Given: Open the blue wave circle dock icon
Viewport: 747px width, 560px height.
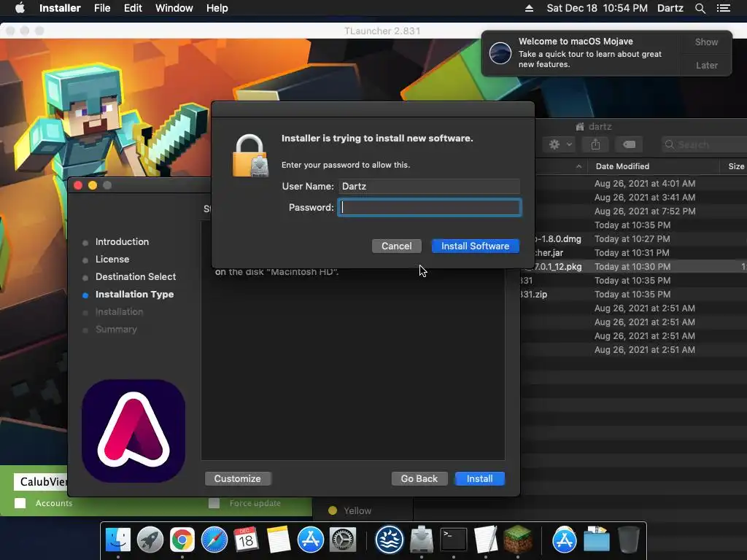Looking at the screenshot, I should [x=390, y=540].
